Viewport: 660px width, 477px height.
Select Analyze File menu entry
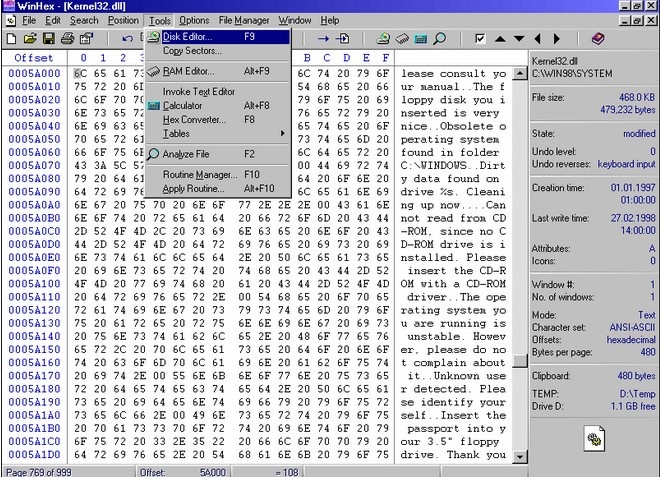pyautogui.click(x=186, y=154)
